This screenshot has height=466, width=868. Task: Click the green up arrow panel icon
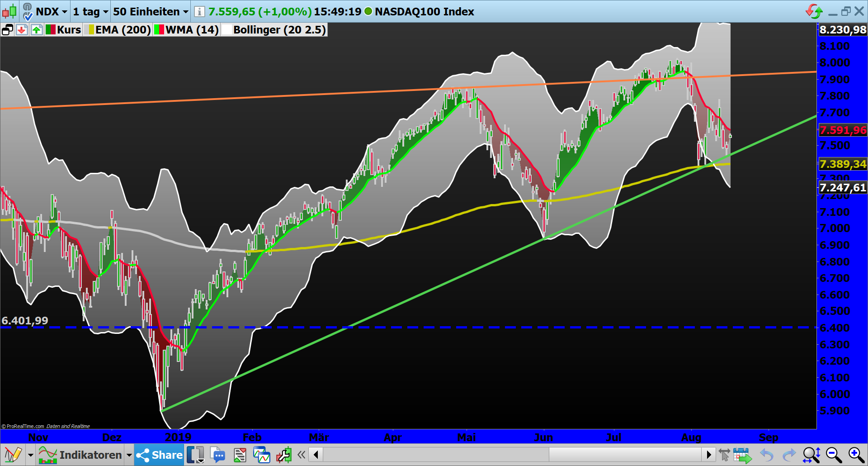37,30
